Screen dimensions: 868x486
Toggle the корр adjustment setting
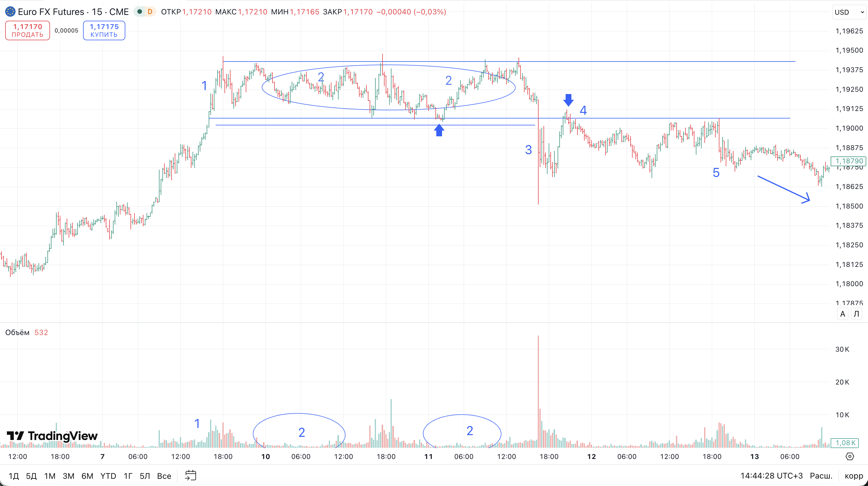click(x=854, y=476)
